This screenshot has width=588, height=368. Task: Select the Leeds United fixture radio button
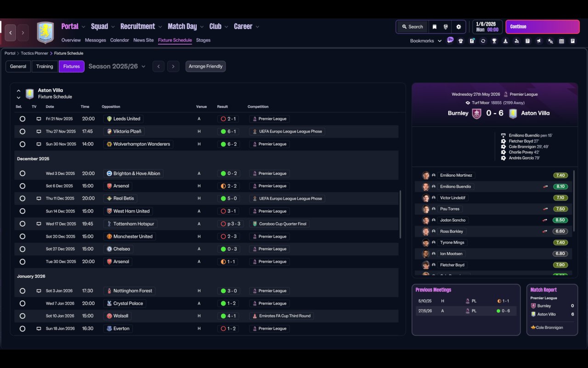[x=22, y=119]
